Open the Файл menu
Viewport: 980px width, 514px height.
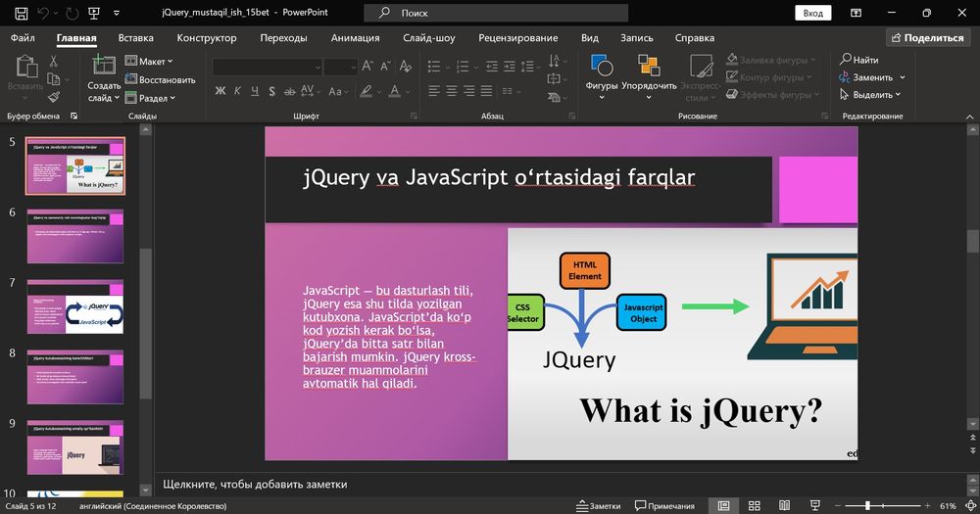23,37
